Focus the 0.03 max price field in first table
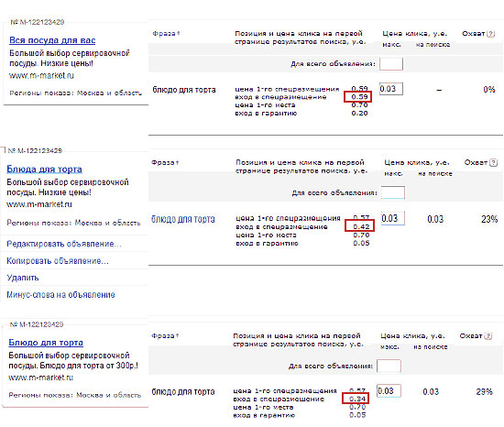The height and width of the screenshot is (427, 504). pos(391,89)
